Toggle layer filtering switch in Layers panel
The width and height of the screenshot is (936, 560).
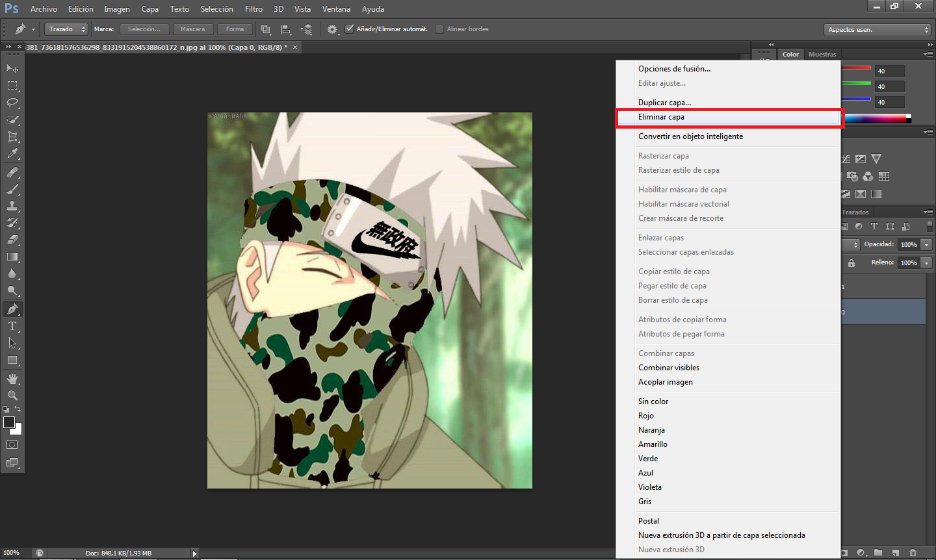929,226
